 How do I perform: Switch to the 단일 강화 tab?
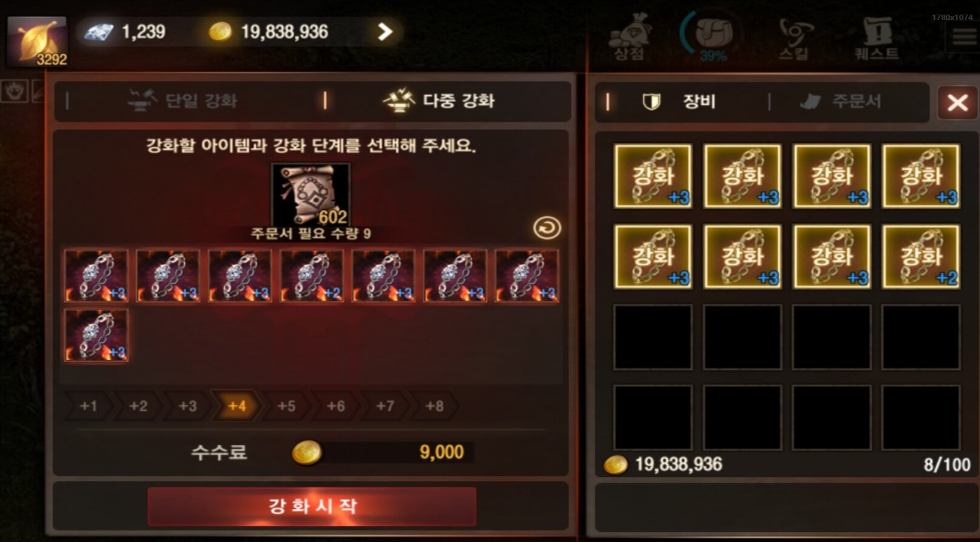pyautogui.click(x=183, y=100)
